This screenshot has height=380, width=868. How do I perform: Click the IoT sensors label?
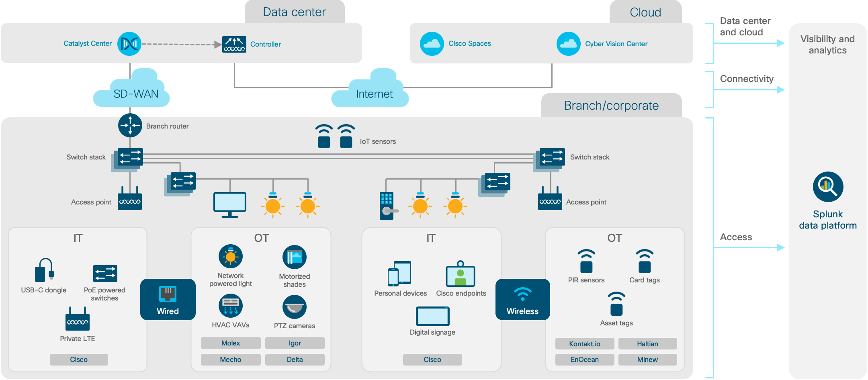(x=378, y=141)
